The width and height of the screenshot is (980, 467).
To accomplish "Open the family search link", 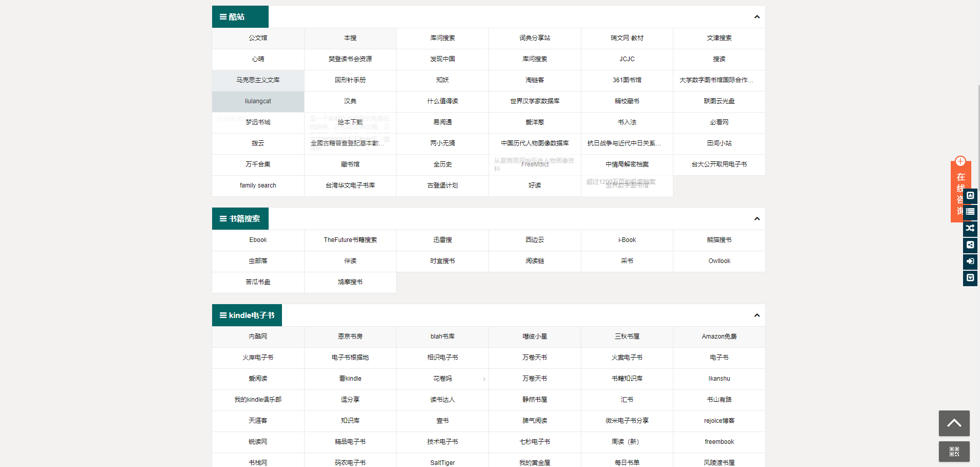I will (257, 185).
